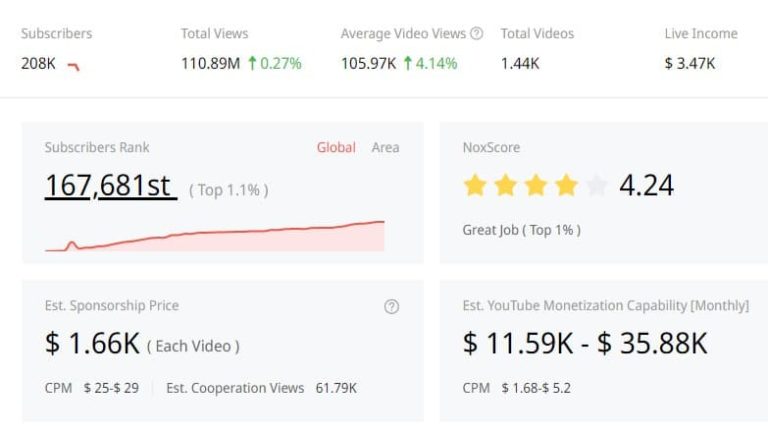Viewport: 768px width, 432px height.
Task: Open the 167,681st subscribers rank link
Action: pyautogui.click(x=110, y=186)
